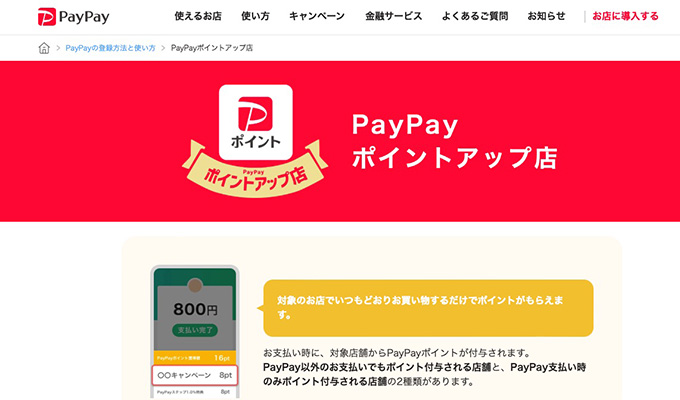Screen dimensions: 680x400
Task: Open 使い方 menu
Action: [x=255, y=16]
